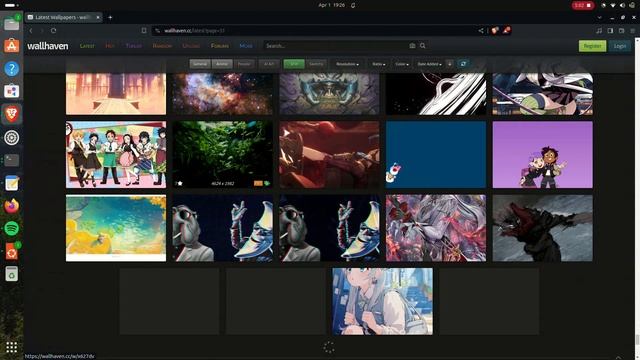
Task: Open the Toplist section
Action: (x=133, y=46)
